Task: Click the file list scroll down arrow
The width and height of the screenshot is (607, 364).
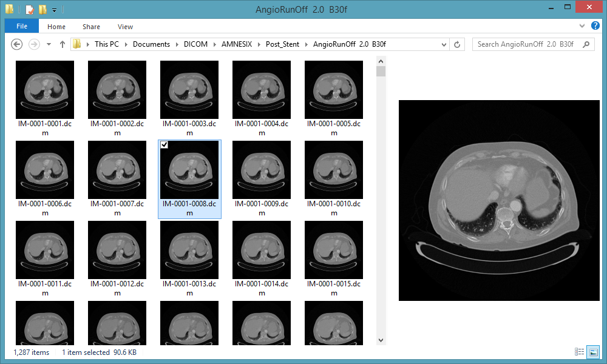Action: click(x=381, y=340)
